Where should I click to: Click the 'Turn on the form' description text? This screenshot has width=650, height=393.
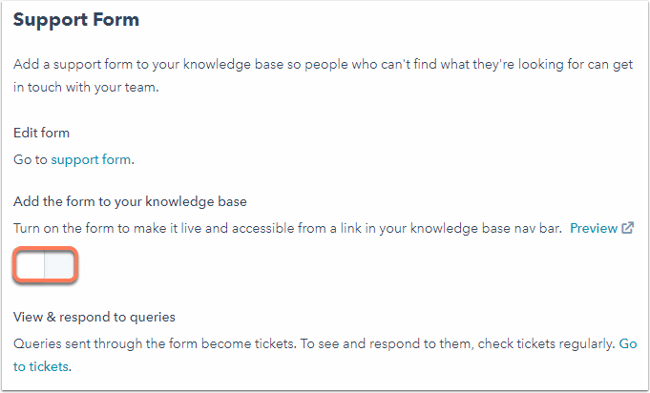point(287,228)
